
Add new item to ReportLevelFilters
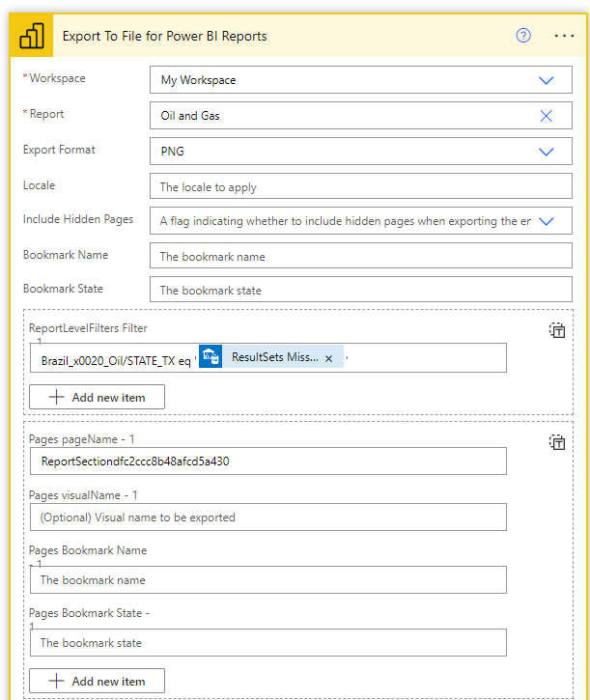tap(97, 397)
